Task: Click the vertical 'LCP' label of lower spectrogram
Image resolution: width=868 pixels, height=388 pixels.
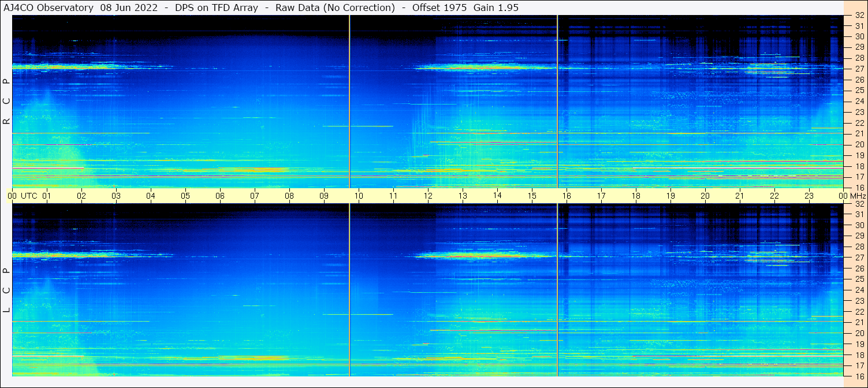Action: coord(6,290)
